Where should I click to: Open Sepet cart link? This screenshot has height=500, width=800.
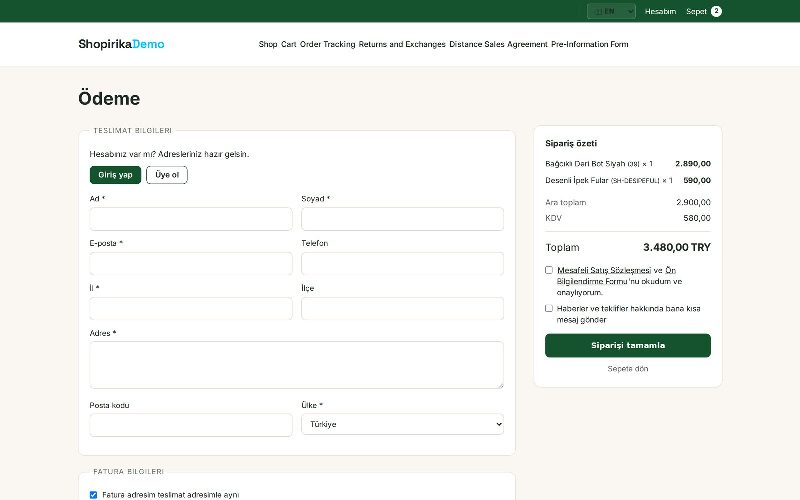coord(696,11)
